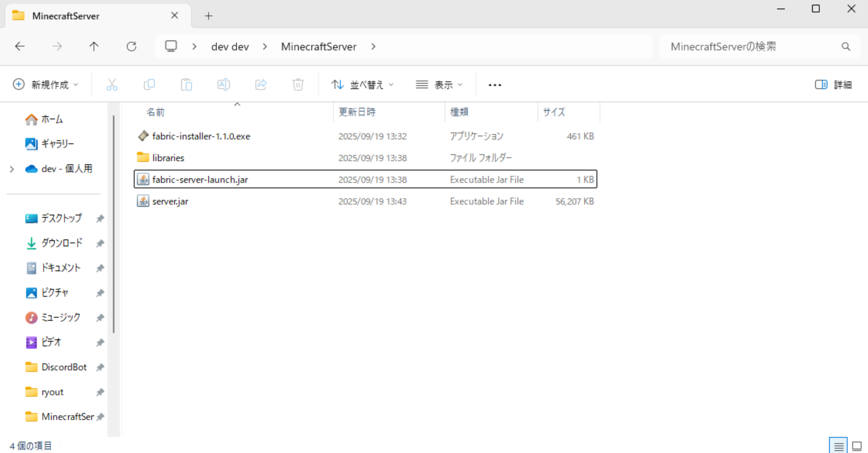Open the 表示 view menu

pos(439,85)
